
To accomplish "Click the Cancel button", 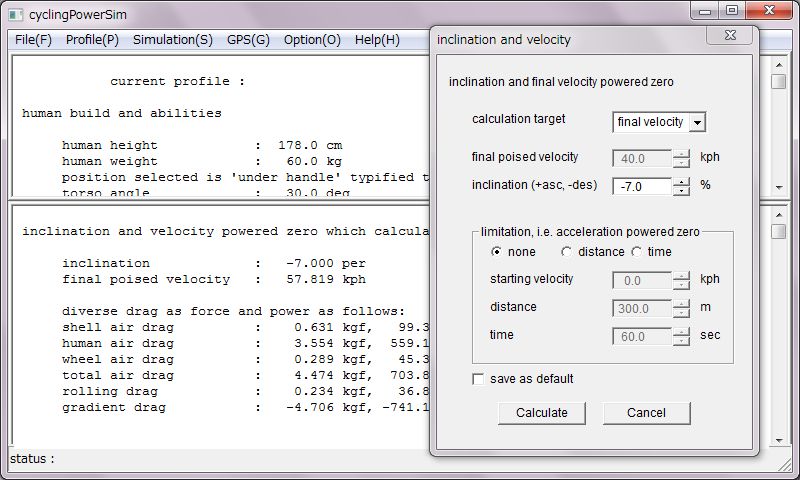I will pyautogui.click(x=646, y=413).
